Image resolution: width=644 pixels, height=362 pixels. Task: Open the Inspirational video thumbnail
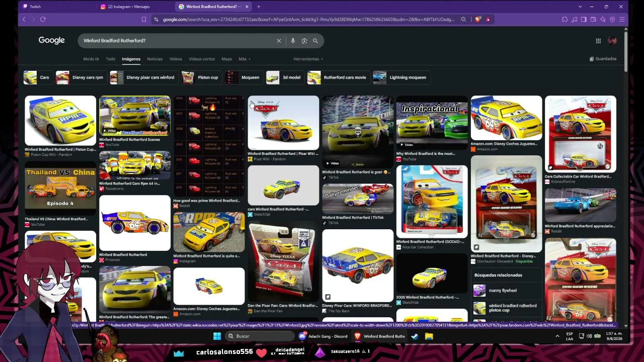pos(432,123)
